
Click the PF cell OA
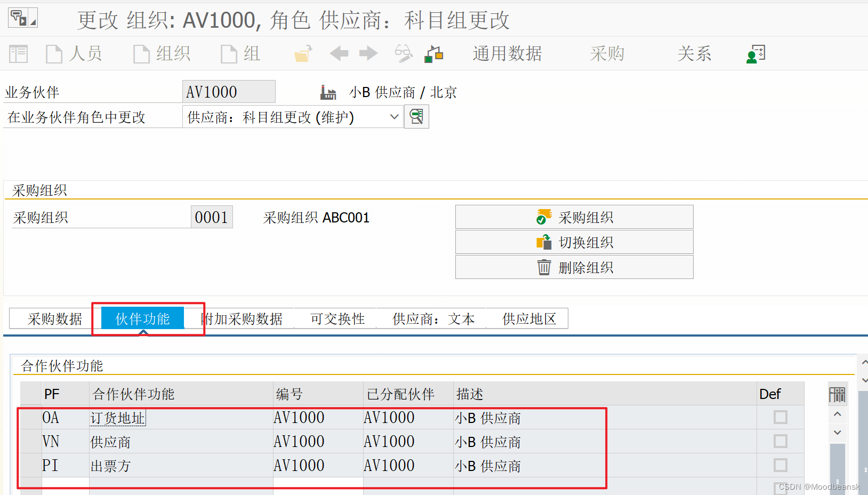tap(66, 418)
